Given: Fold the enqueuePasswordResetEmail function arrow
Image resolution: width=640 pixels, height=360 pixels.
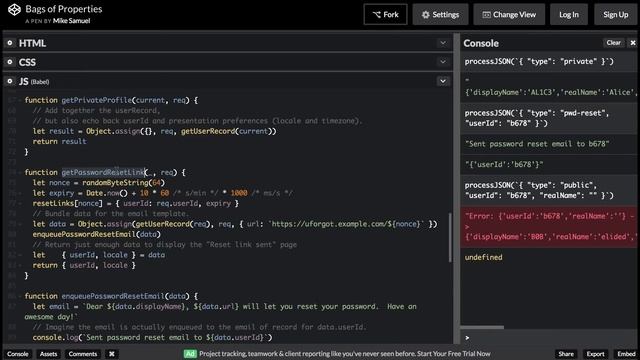Looking at the screenshot, I should point(20,296).
